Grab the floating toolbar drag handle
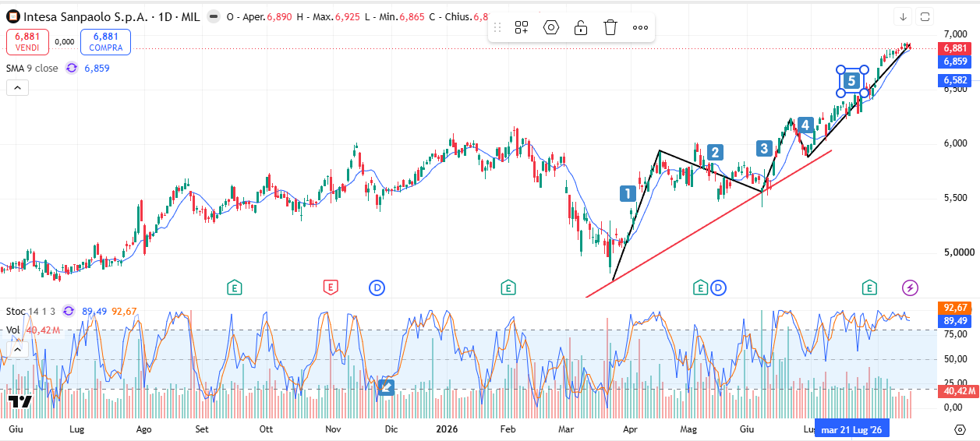 point(497,27)
